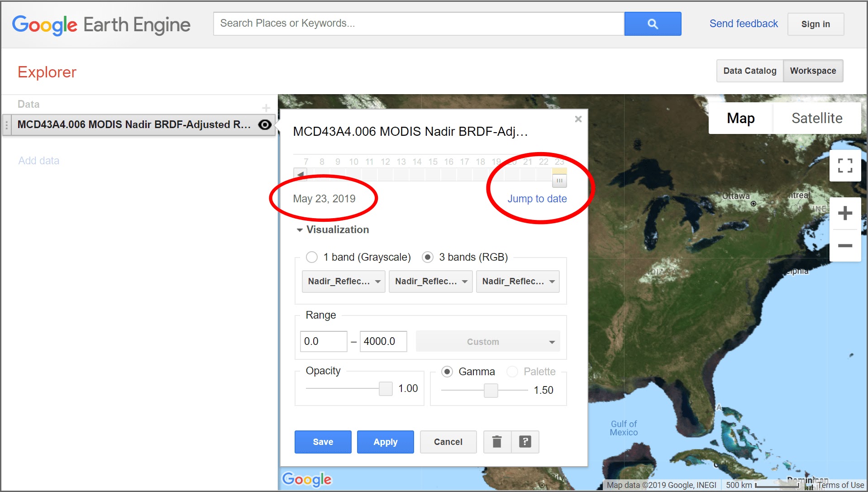Click Add data link
This screenshot has width=868, height=492.
[39, 161]
